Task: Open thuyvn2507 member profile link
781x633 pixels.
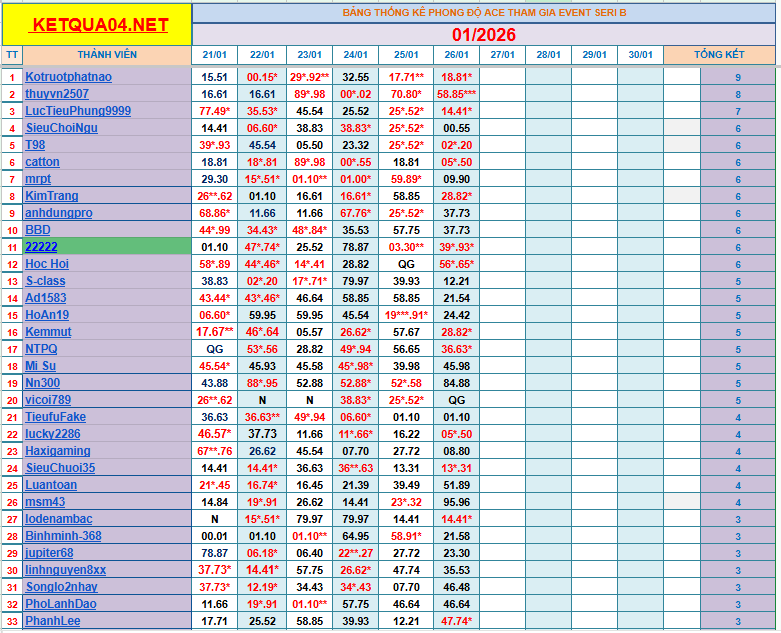Action: click(x=57, y=94)
